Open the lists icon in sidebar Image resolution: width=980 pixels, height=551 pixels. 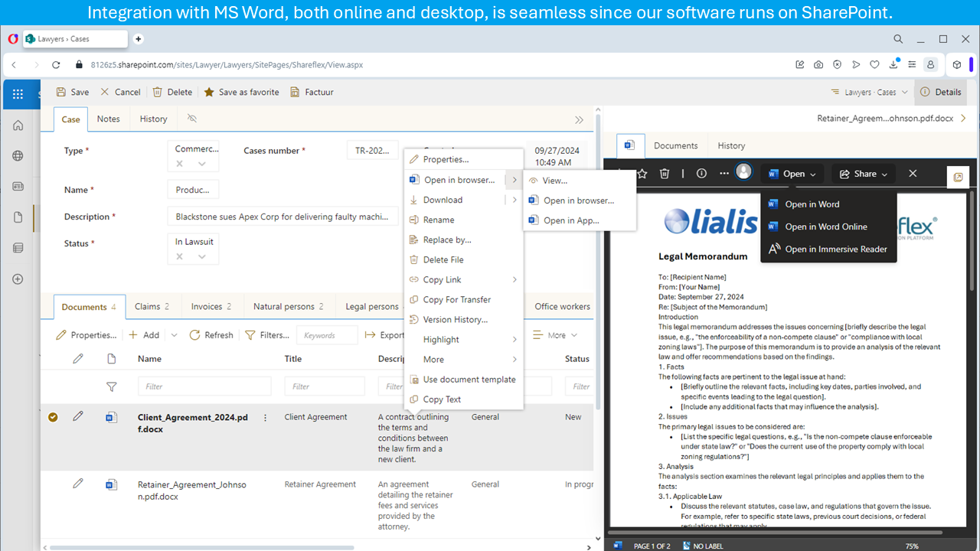(x=18, y=248)
